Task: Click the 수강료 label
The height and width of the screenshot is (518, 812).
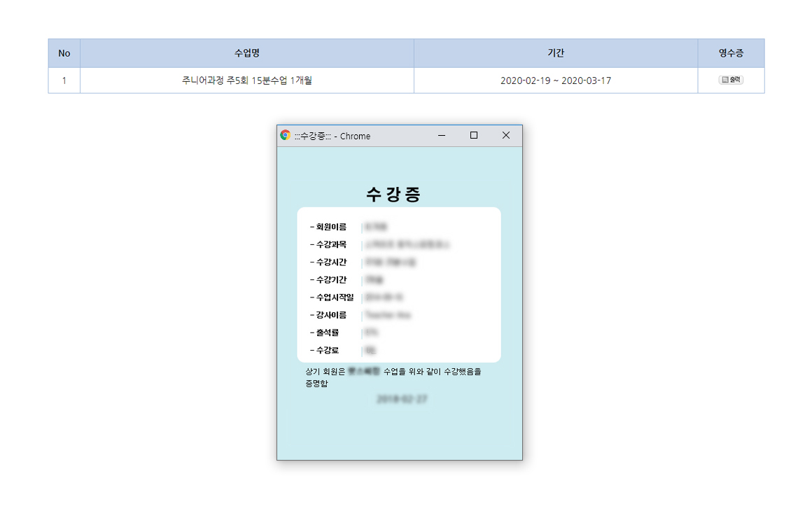Action: click(x=327, y=350)
